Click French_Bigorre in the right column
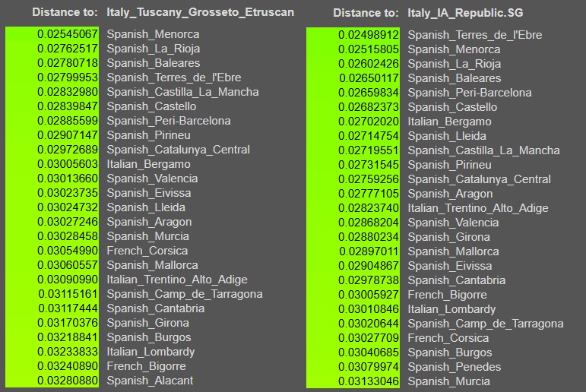The image size is (586, 392). click(447, 295)
